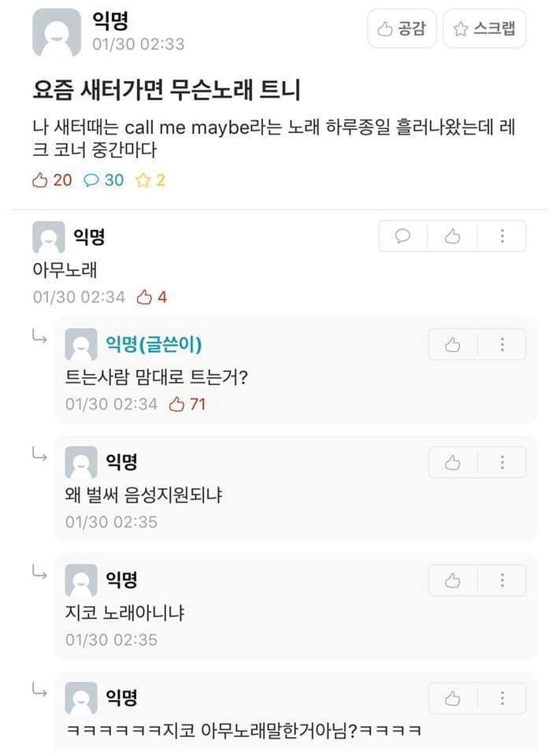Like the 트는사람 맘대로 트는거? reply
Screen dimensions: 559x756
click(x=453, y=345)
